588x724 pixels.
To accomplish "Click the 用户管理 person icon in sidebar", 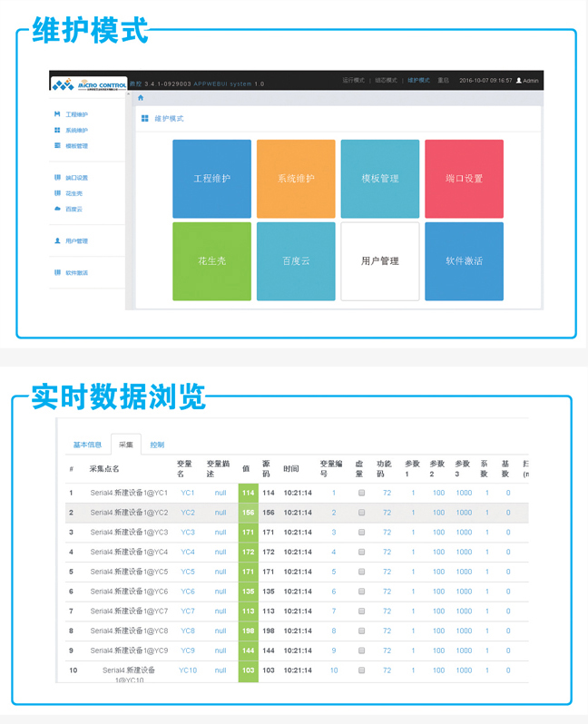I will pos(57,241).
